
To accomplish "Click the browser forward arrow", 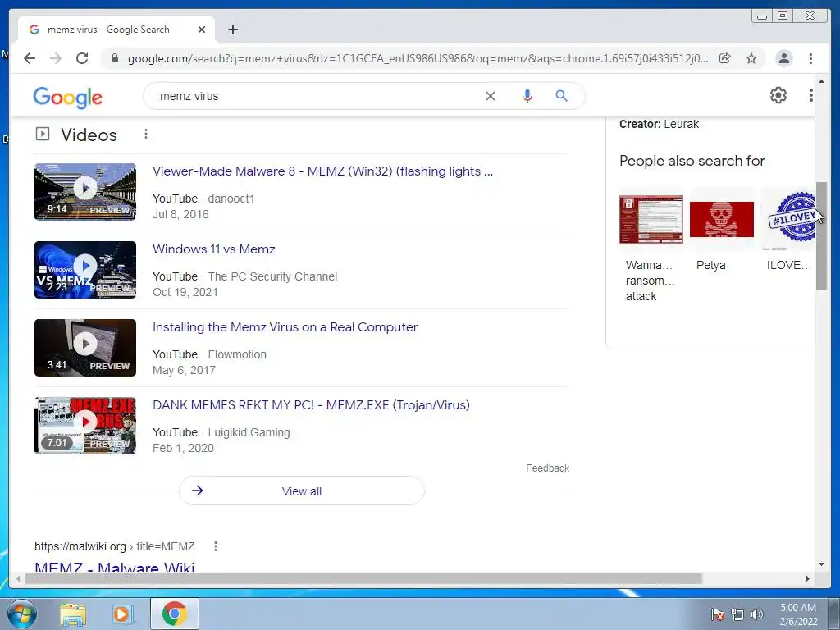I will pos(56,58).
